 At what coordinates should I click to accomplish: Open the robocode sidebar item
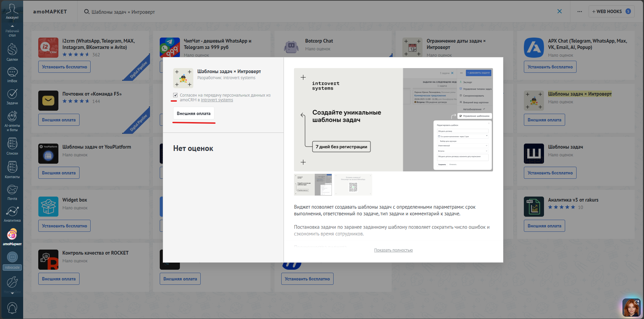[x=12, y=261]
